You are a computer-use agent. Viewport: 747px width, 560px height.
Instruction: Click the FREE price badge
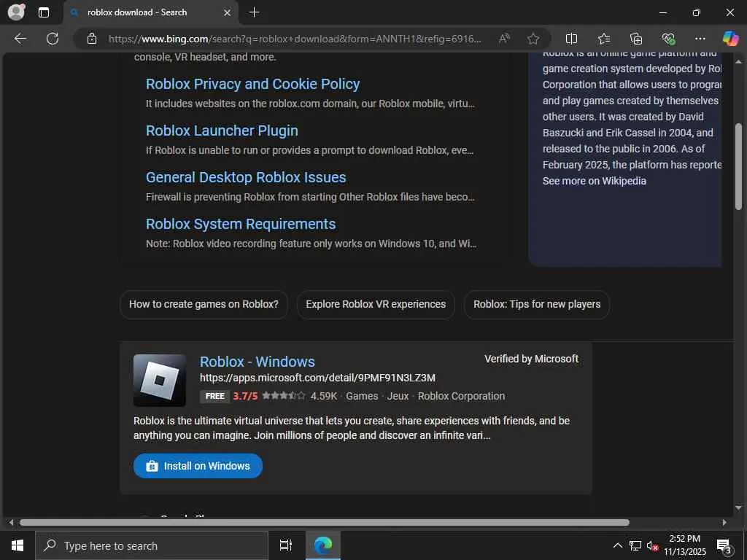pyautogui.click(x=215, y=396)
